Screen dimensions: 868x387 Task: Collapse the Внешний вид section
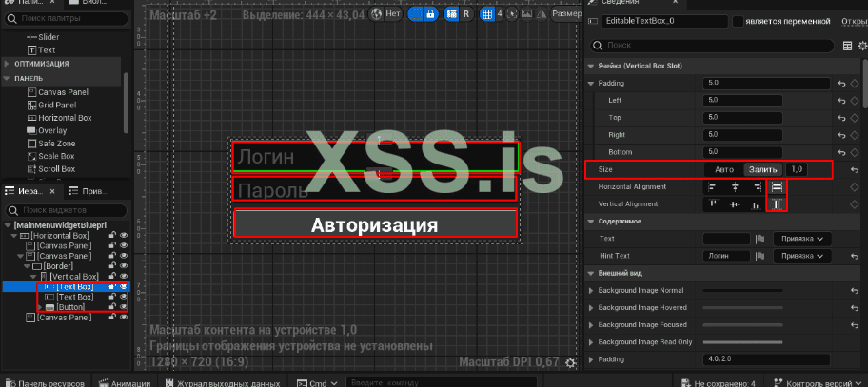point(590,273)
